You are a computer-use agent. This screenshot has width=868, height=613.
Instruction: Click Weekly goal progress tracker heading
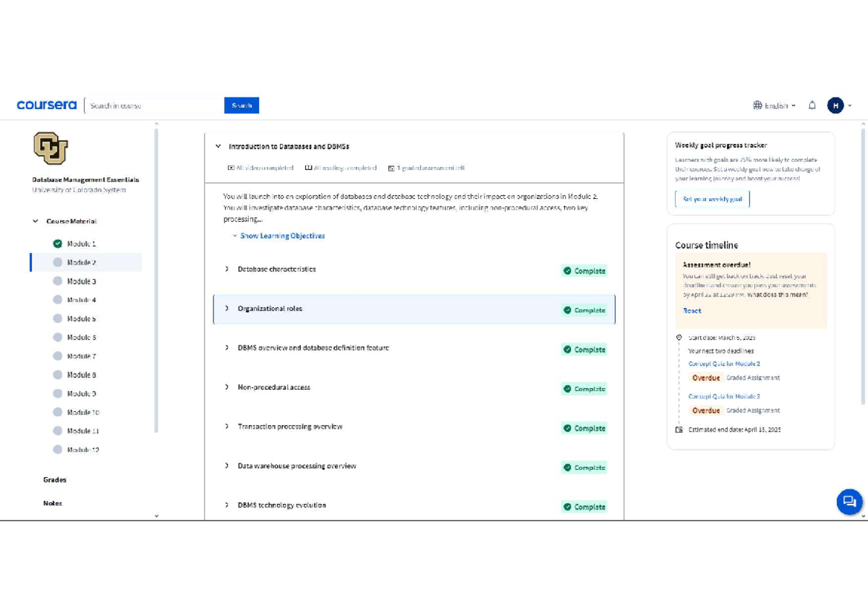721,145
